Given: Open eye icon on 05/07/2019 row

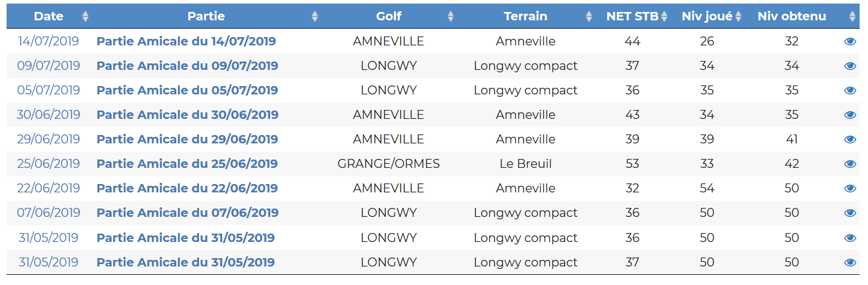Looking at the screenshot, I should (x=849, y=91).
